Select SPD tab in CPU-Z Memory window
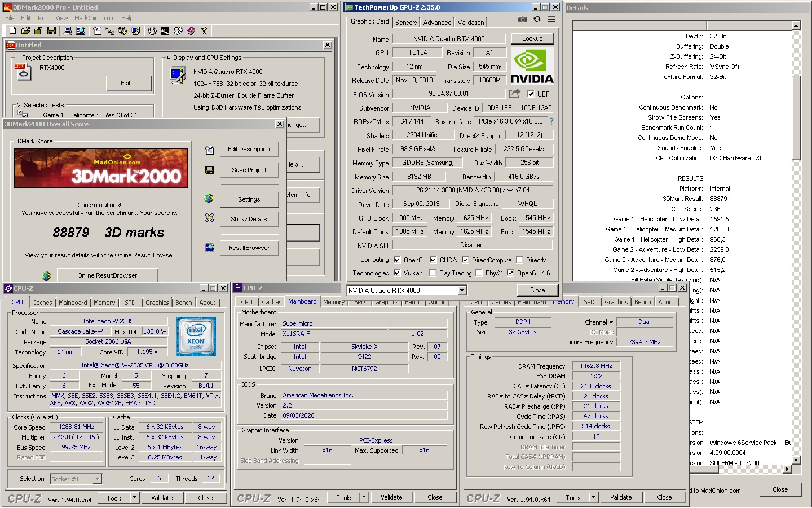The image size is (812, 508). click(589, 302)
